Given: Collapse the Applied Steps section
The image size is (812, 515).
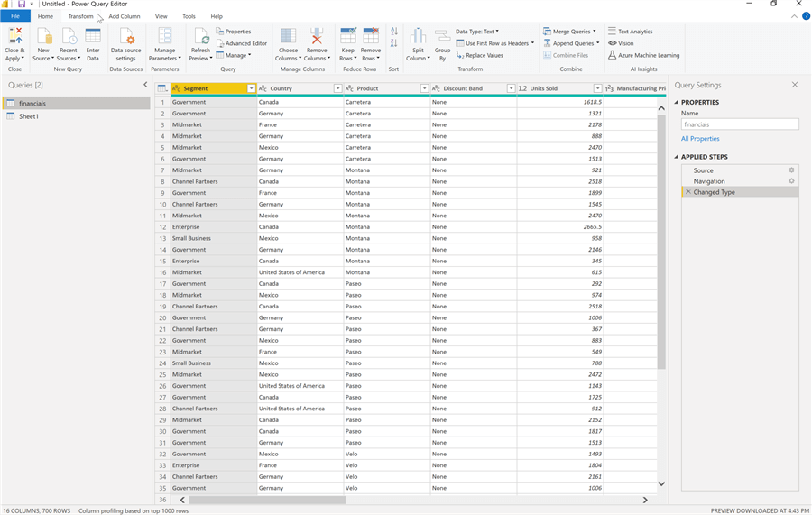Looking at the screenshot, I should pyautogui.click(x=677, y=157).
